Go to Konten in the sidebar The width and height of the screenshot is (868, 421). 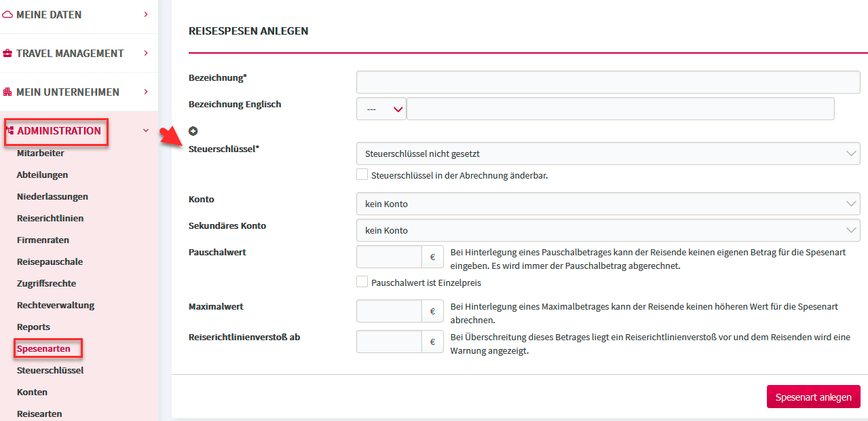click(32, 392)
